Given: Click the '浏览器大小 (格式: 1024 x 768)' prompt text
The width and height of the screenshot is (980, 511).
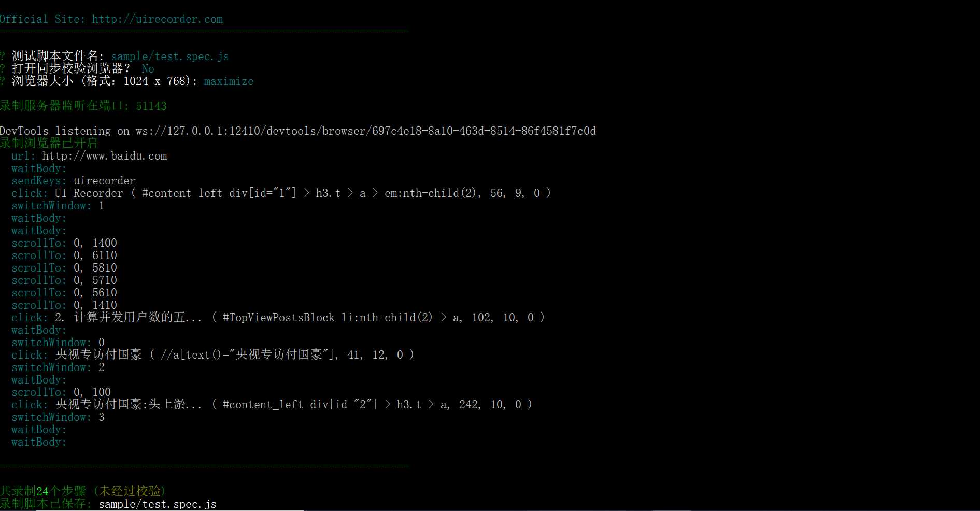Looking at the screenshot, I should click(x=104, y=81).
